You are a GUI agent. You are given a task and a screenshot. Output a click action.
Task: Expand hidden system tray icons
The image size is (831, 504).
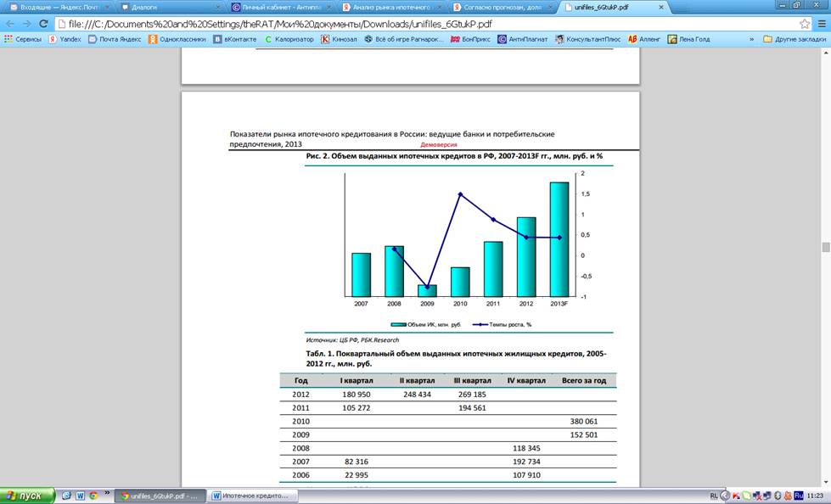[x=725, y=496]
